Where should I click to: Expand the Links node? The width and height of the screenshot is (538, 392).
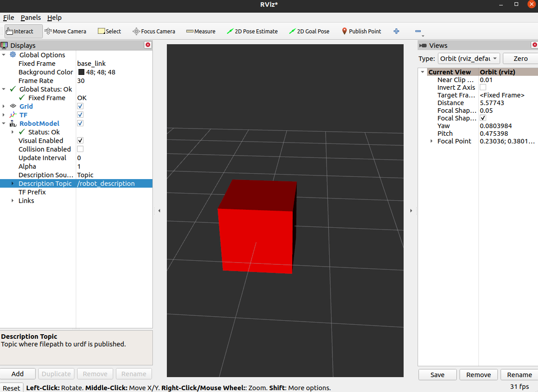(x=13, y=200)
